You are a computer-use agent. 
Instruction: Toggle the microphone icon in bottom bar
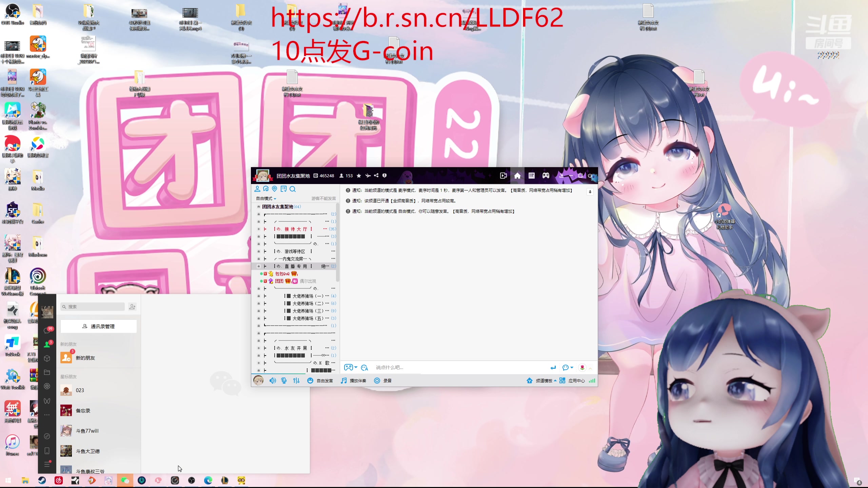[284, 381]
